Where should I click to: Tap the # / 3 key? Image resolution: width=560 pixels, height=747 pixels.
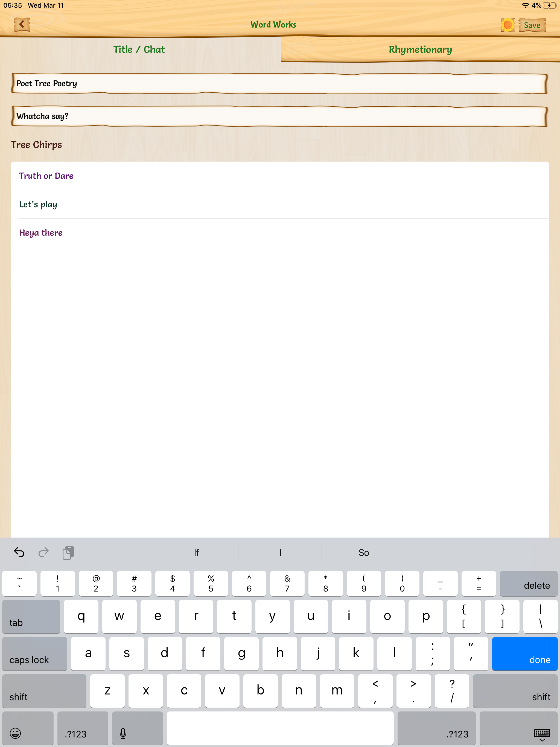[x=134, y=584]
